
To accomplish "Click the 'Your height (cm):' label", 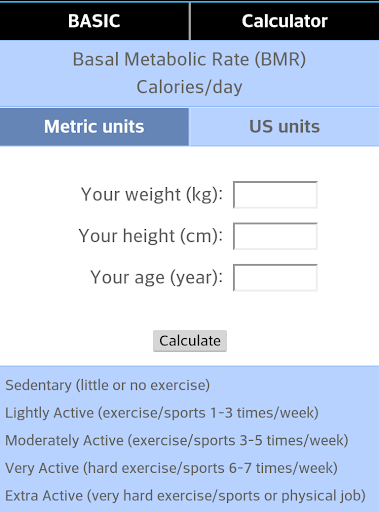I will click(x=151, y=236).
